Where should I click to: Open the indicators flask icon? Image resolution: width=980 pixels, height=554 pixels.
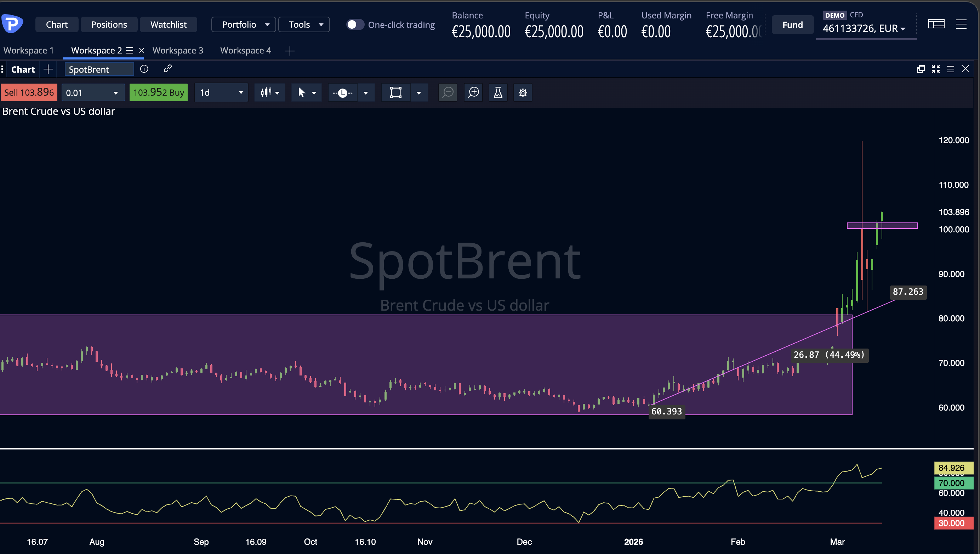click(x=497, y=92)
